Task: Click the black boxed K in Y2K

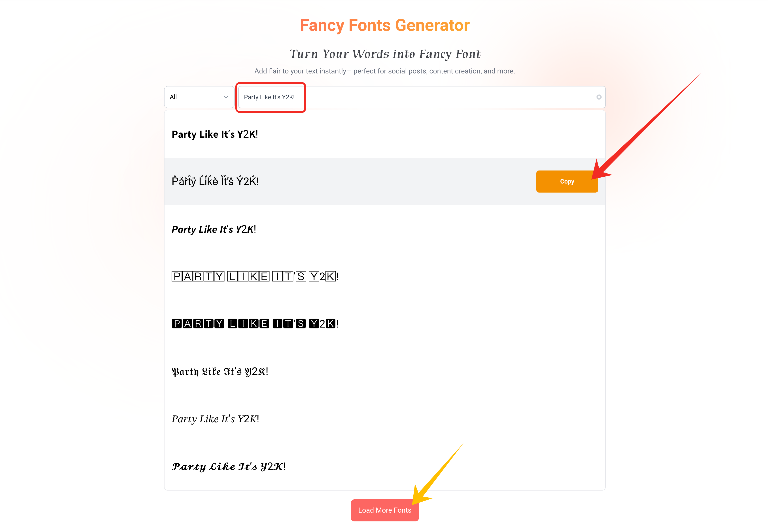Action: (330, 324)
